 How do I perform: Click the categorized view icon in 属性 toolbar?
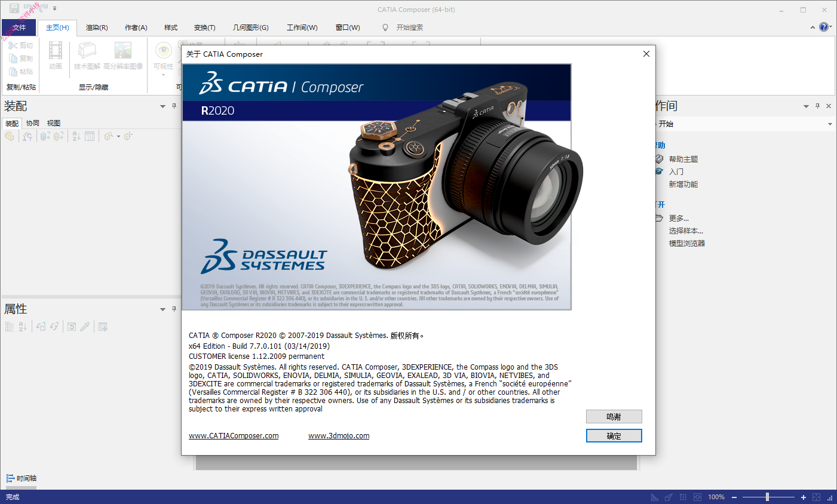tap(10, 327)
